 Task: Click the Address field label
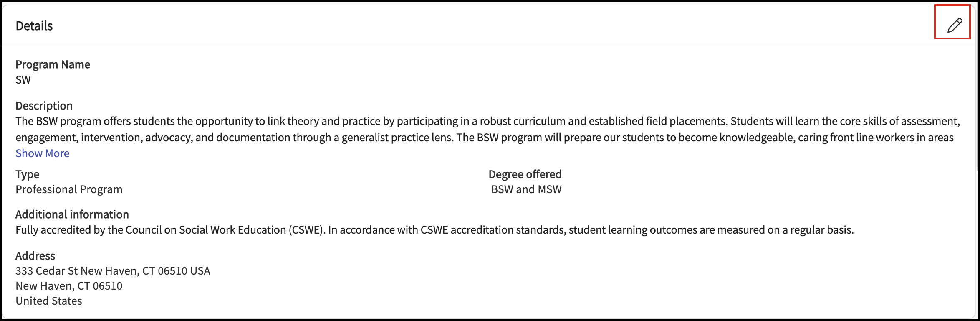tap(35, 256)
